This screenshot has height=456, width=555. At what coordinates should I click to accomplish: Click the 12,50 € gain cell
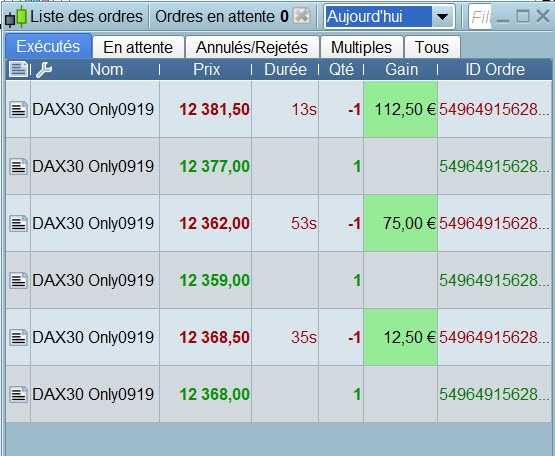click(x=401, y=337)
